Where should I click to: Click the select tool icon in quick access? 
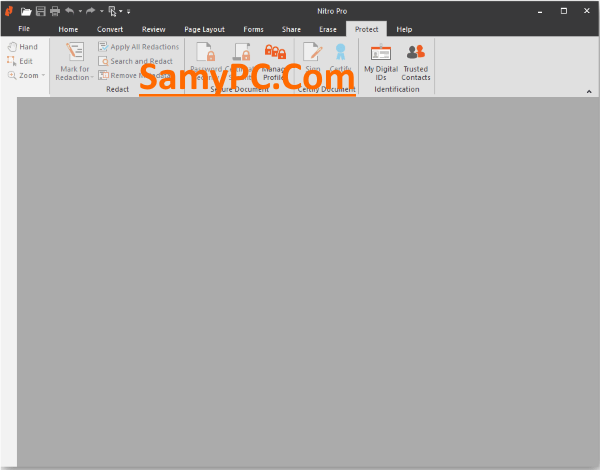(x=112, y=11)
